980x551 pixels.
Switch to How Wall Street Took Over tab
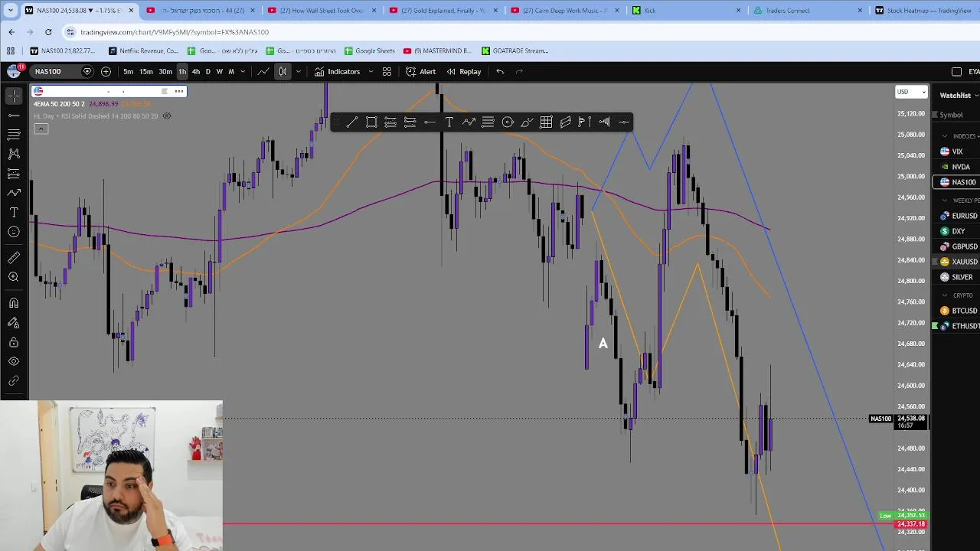coord(322,10)
